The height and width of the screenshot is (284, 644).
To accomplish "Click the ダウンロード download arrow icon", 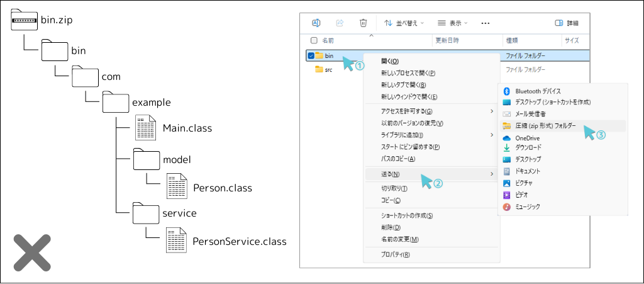I will (x=507, y=149).
